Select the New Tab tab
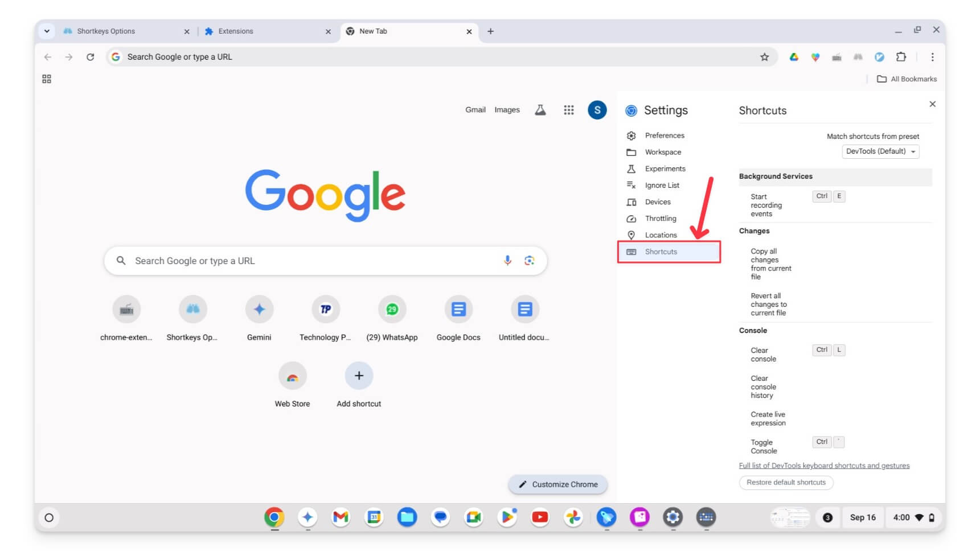Image resolution: width=980 pixels, height=551 pixels. click(409, 31)
